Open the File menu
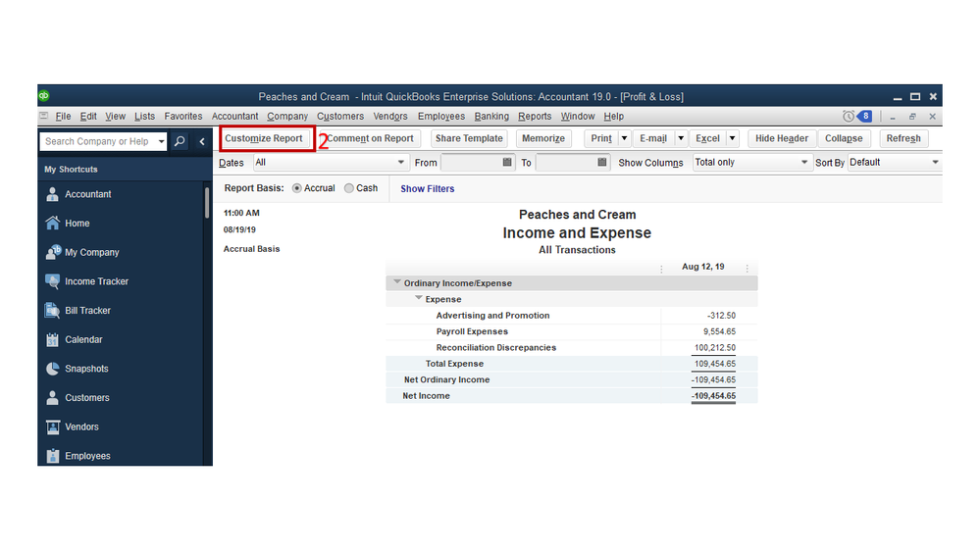Image resolution: width=980 pixels, height=551 pixels. click(x=63, y=117)
